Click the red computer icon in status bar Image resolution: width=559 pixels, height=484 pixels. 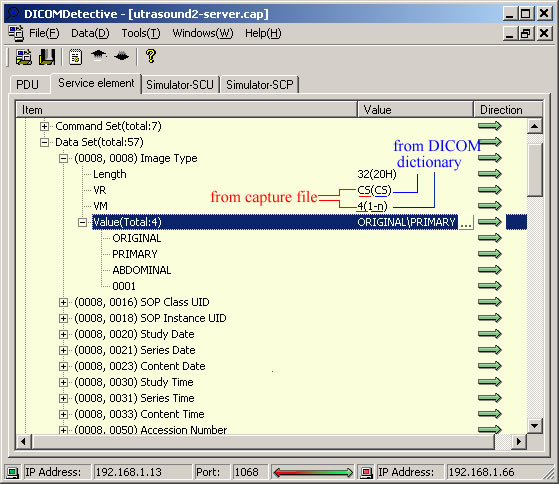pos(366,473)
